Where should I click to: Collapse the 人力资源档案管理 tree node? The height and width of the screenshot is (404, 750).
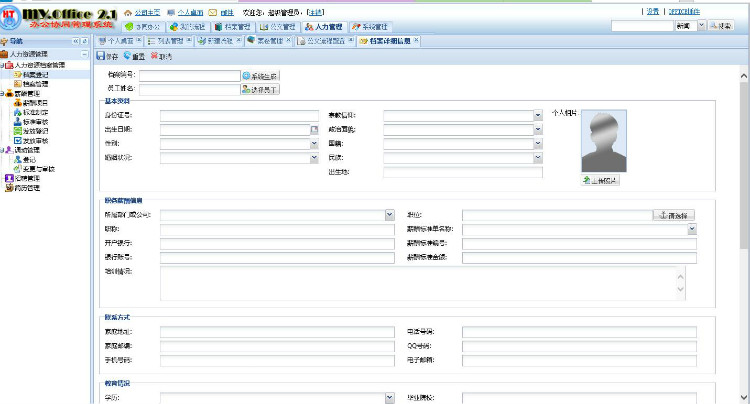pos(2,66)
